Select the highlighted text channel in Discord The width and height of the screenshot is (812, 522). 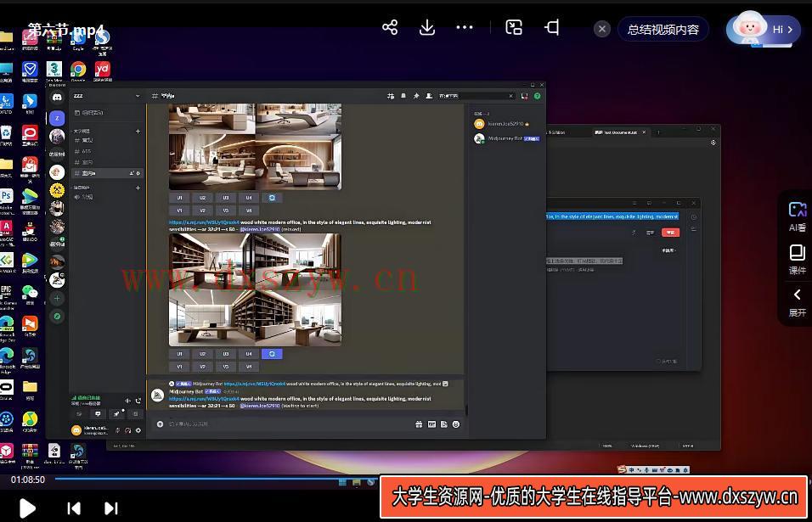click(x=107, y=173)
